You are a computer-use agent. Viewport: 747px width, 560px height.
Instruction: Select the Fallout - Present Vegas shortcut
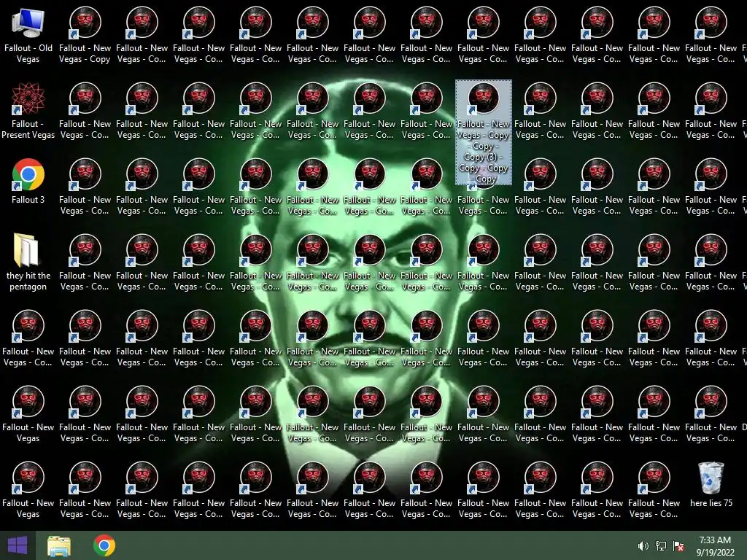tap(28, 111)
